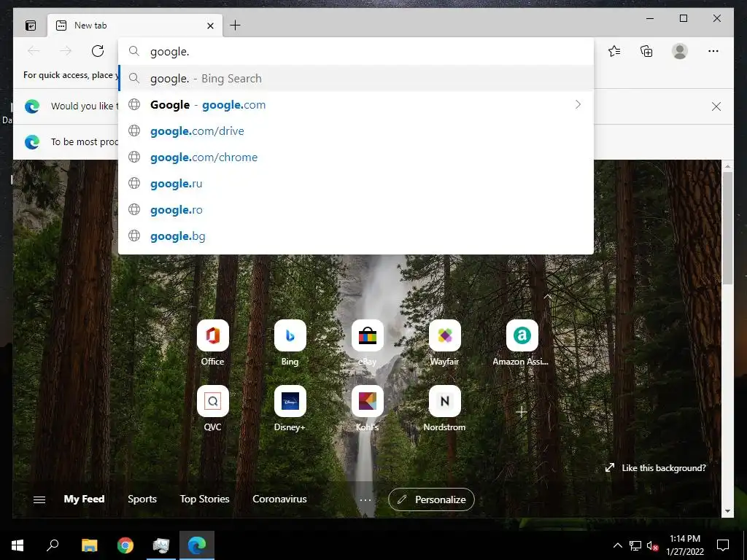Click the Refresh page icon
The image size is (747, 560).
98,51
